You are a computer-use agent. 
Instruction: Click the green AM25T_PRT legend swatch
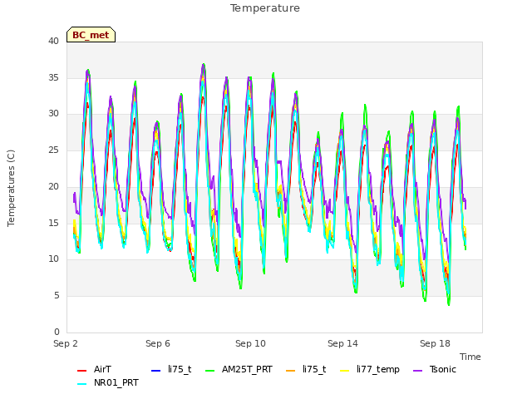[210, 370]
